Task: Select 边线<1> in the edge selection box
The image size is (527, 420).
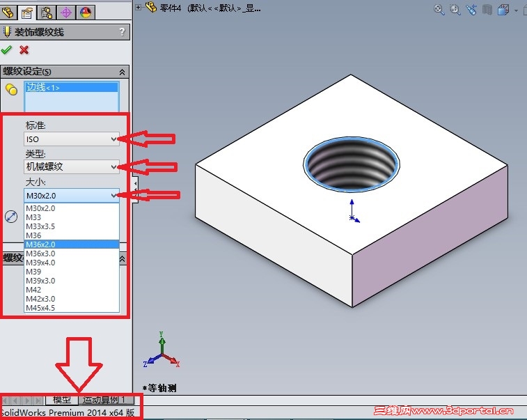Action: point(71,88)
